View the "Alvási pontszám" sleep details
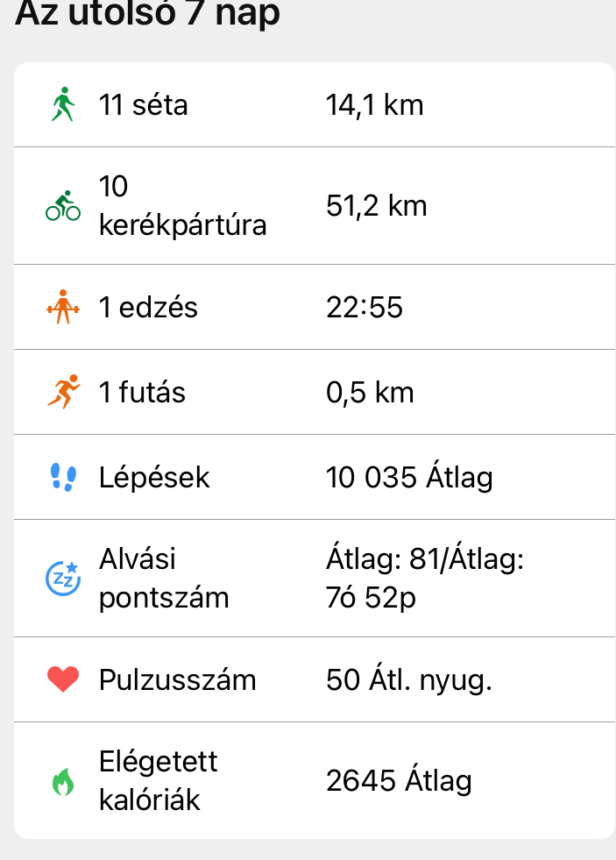616x860 pixels. point(163,578)
